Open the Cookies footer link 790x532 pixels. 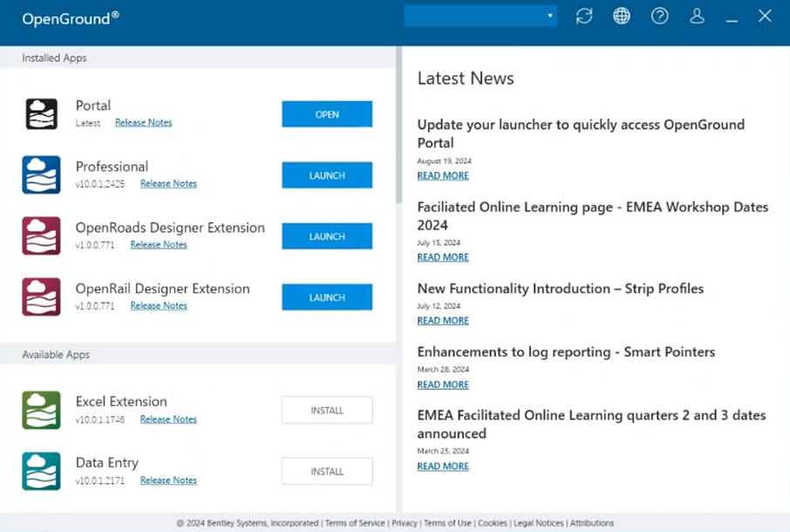pyautogui.click(x=493, y=523)
